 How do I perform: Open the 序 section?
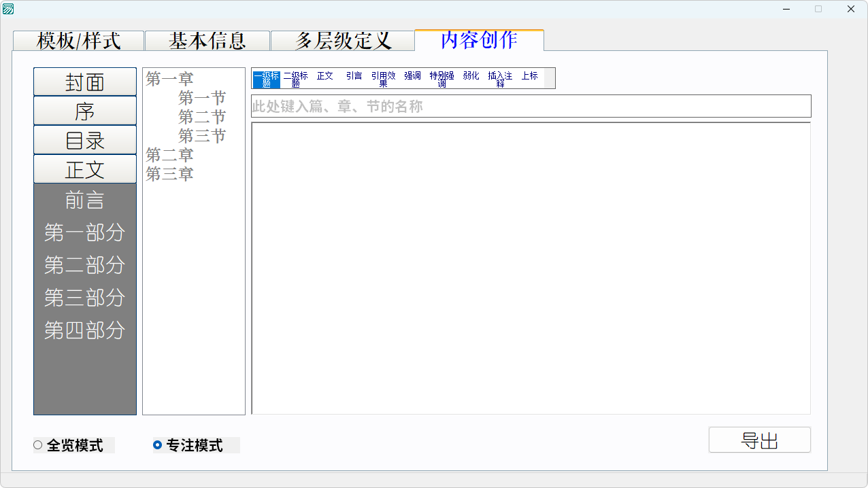[85, 111]
